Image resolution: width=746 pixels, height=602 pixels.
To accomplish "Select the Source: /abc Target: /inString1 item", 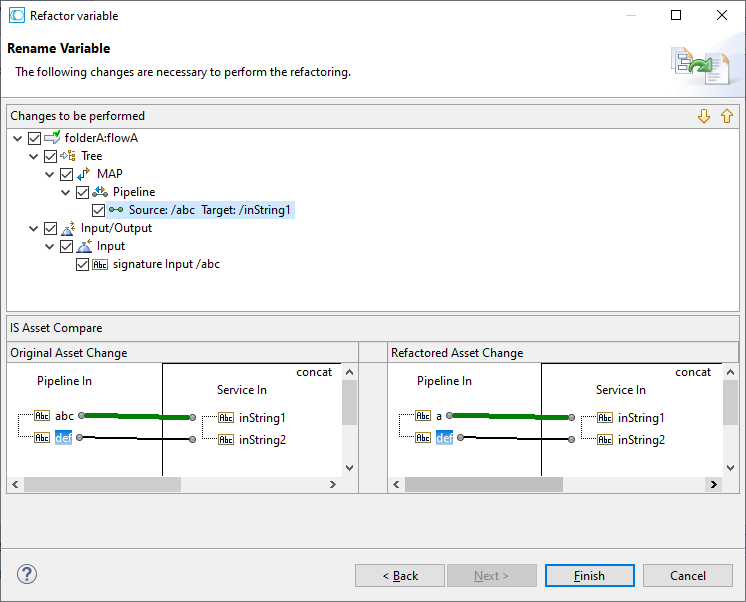I will (x=212, y=210).
